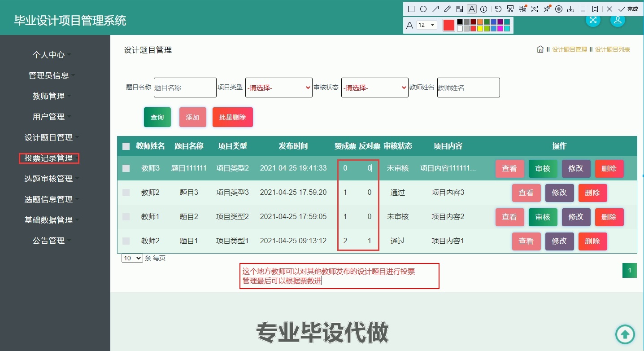Click the 批量删除 batch delete button
644x351 pixels.
(x=232, y=117)
